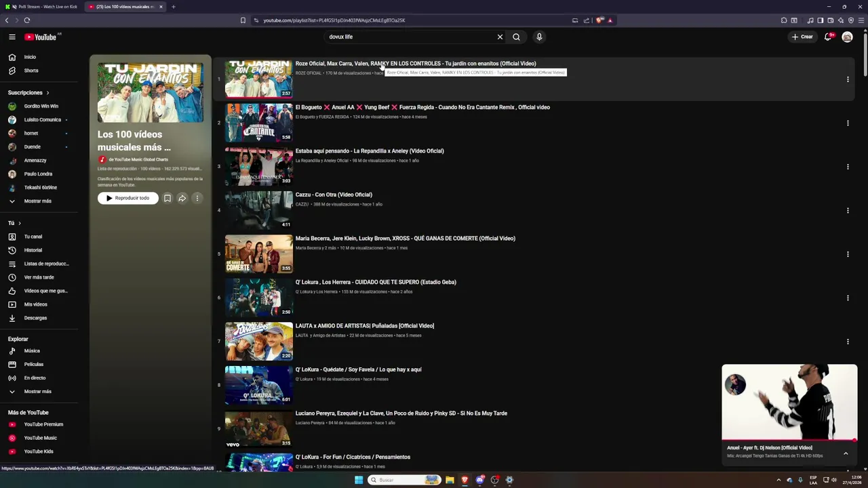Click taskbar Buscar search box
Image resolution: width=868 pixels, height=488 pixels.
[x=405, y=480]
